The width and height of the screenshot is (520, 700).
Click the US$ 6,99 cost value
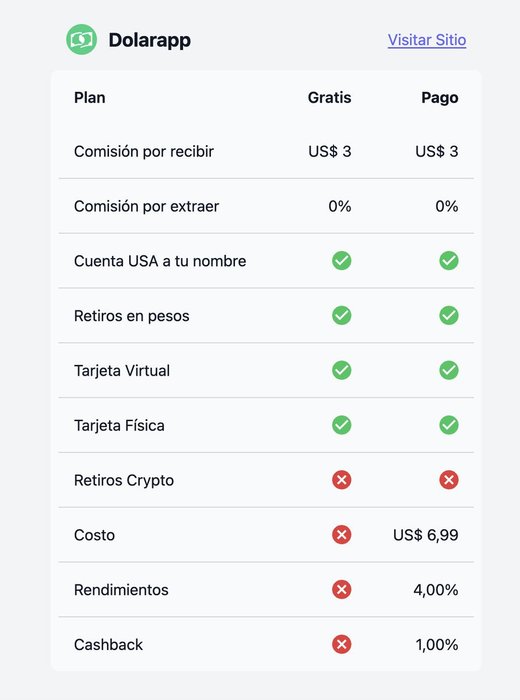coord(425,535)
